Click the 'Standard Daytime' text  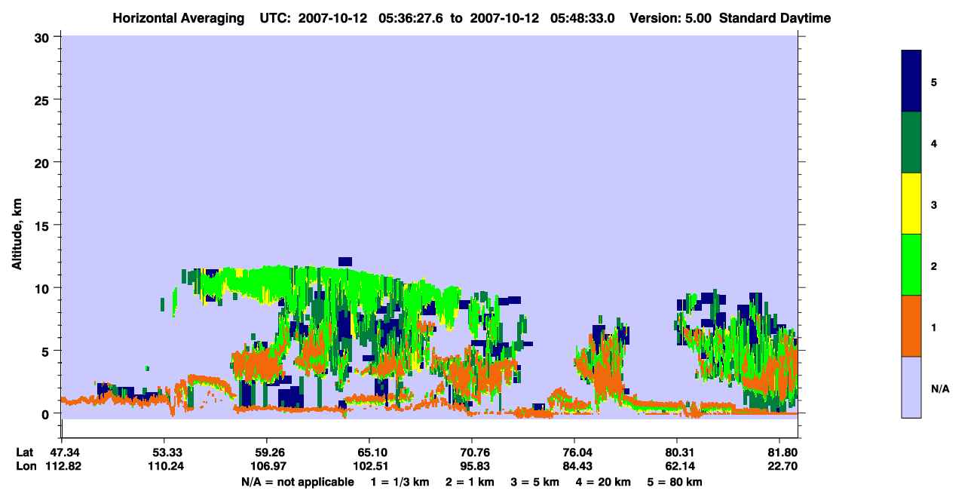pos(775,18)
